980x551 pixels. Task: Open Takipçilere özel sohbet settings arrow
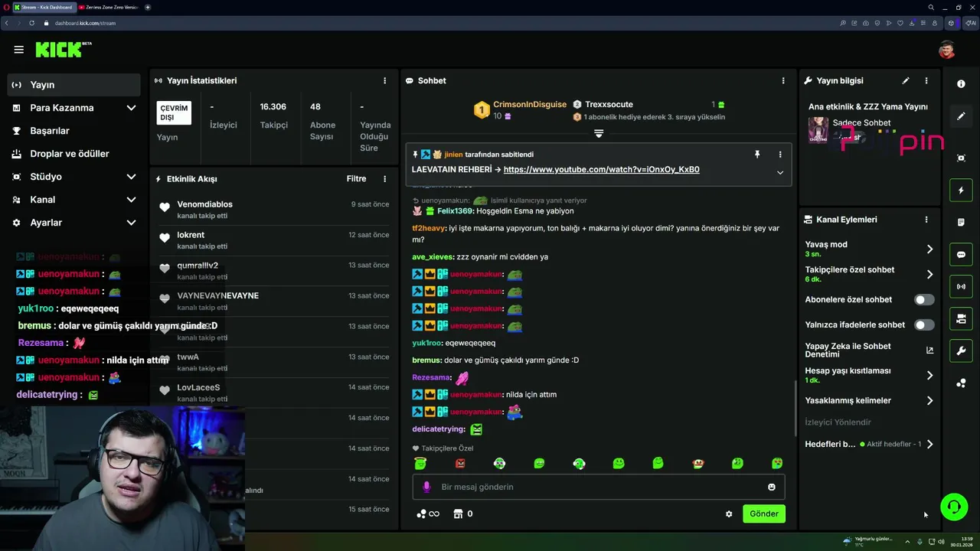tap(929, 275)
